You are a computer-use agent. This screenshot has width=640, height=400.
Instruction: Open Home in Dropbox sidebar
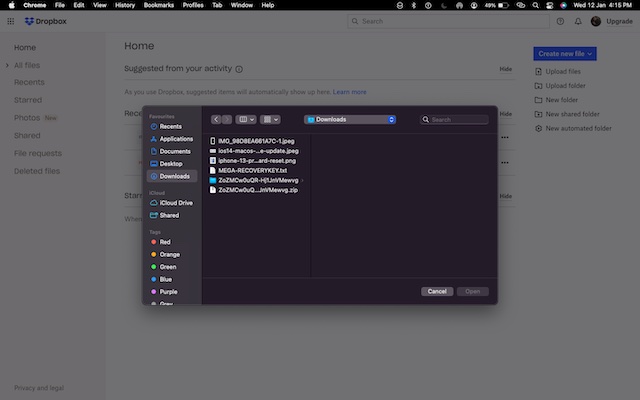25,47
